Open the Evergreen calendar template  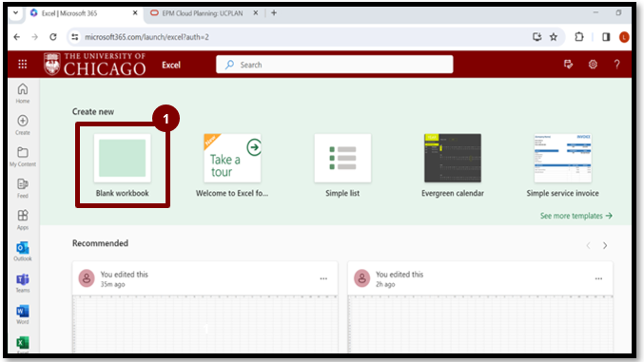tap(453, 165)
